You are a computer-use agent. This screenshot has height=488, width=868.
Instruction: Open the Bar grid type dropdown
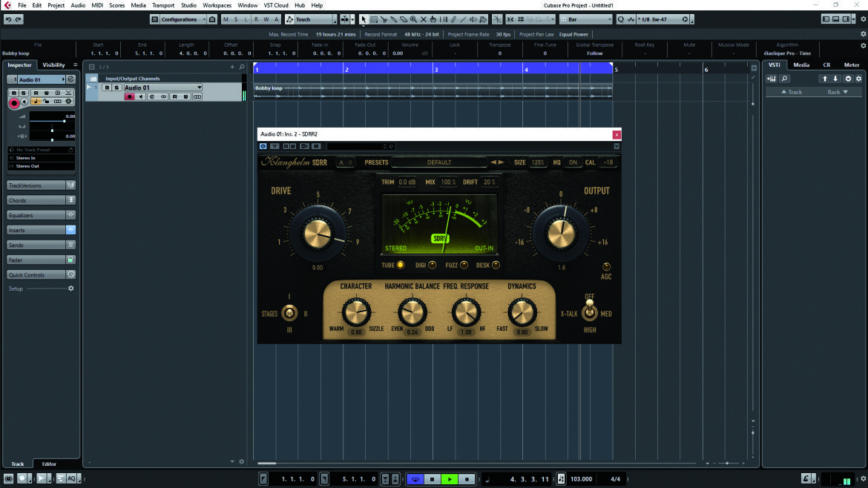tap(585, 19)
